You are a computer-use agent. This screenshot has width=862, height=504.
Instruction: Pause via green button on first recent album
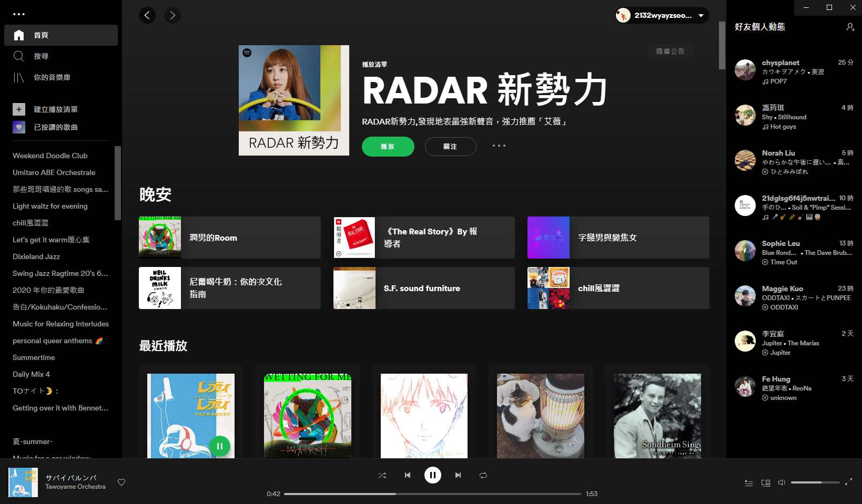tap(220, 446)
